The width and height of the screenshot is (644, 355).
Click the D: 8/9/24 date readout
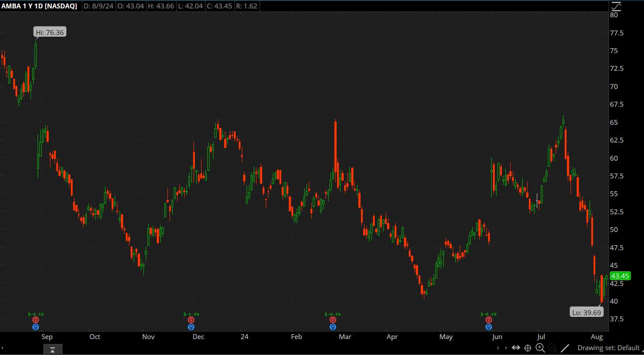[x=98, y=6]
